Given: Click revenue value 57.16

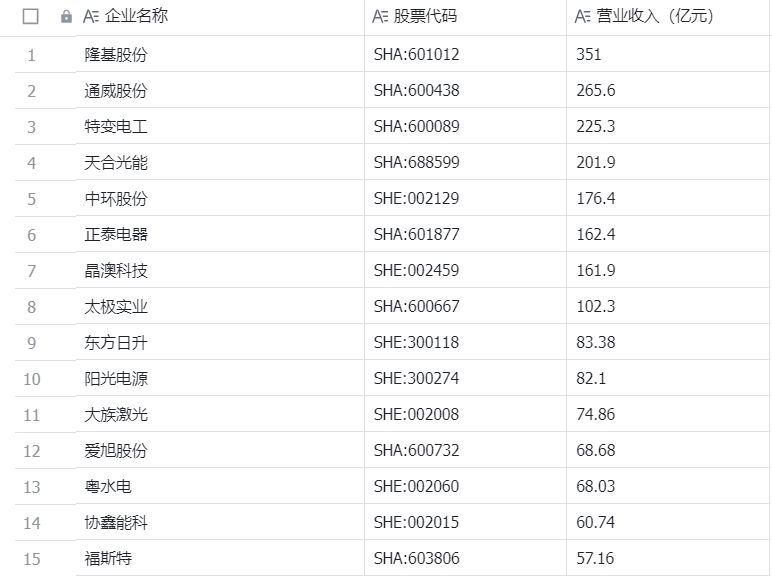Looking at the screenshot, I should pos(596,559).
